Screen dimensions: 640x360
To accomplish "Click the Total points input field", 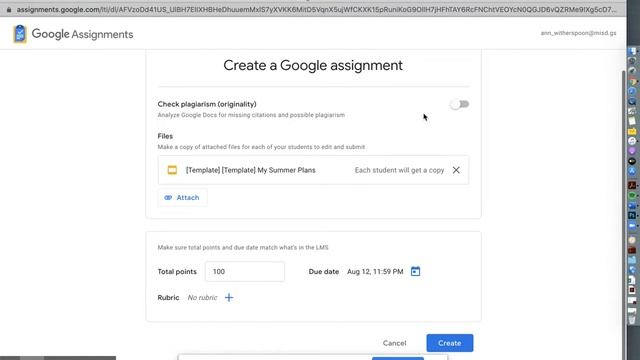I will [245, 271].
